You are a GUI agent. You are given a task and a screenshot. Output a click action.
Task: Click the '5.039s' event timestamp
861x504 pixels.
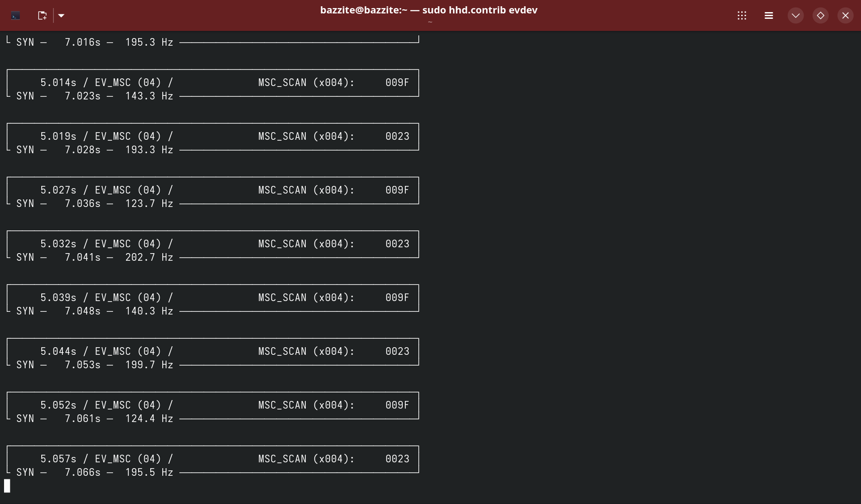(58, 297)
